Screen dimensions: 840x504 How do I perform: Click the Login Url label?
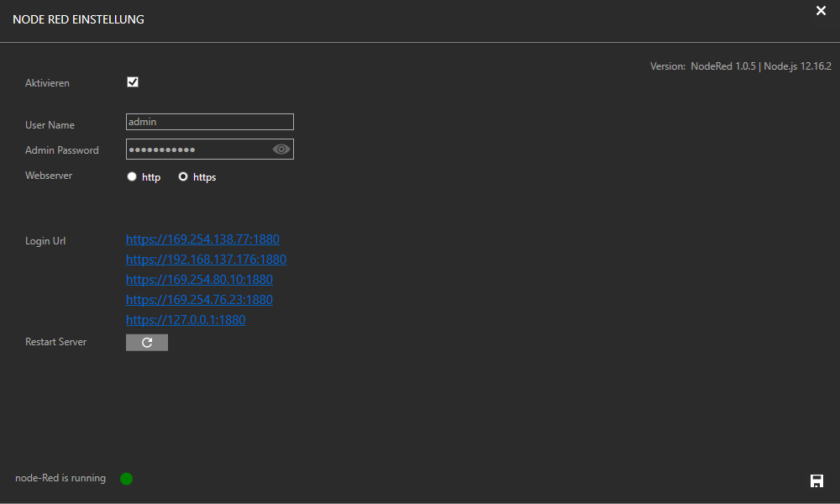tap(45, 241)
